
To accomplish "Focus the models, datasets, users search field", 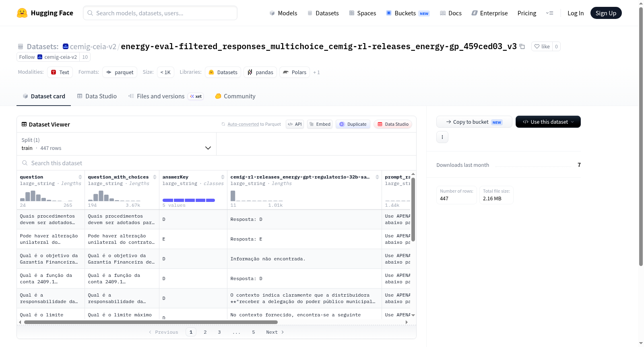I will point(160,13).
